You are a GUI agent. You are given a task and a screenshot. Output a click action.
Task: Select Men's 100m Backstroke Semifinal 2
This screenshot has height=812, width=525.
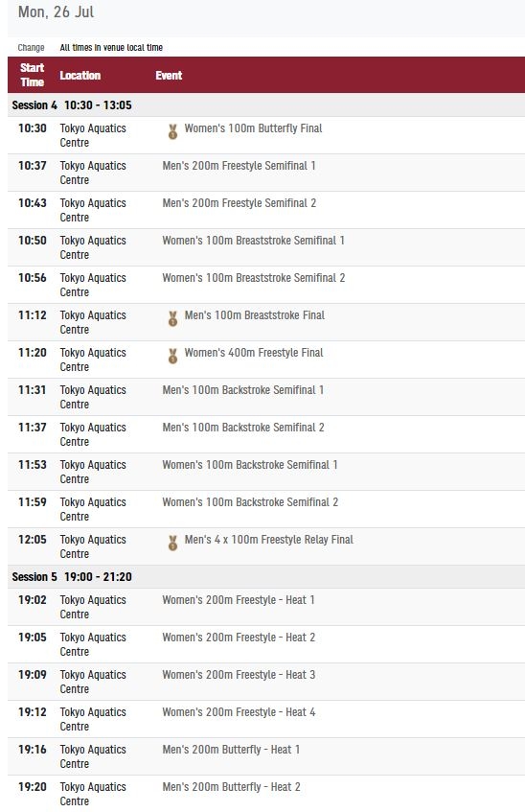point(243,428)
